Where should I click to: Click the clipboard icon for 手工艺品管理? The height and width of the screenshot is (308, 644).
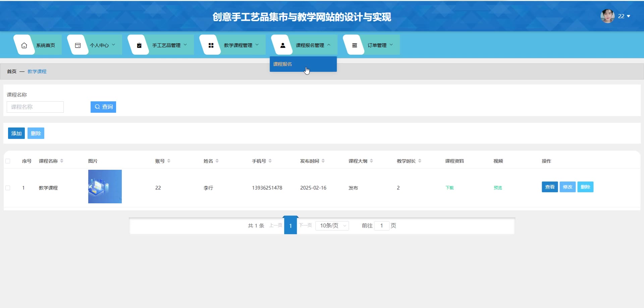tap(139, 45)
